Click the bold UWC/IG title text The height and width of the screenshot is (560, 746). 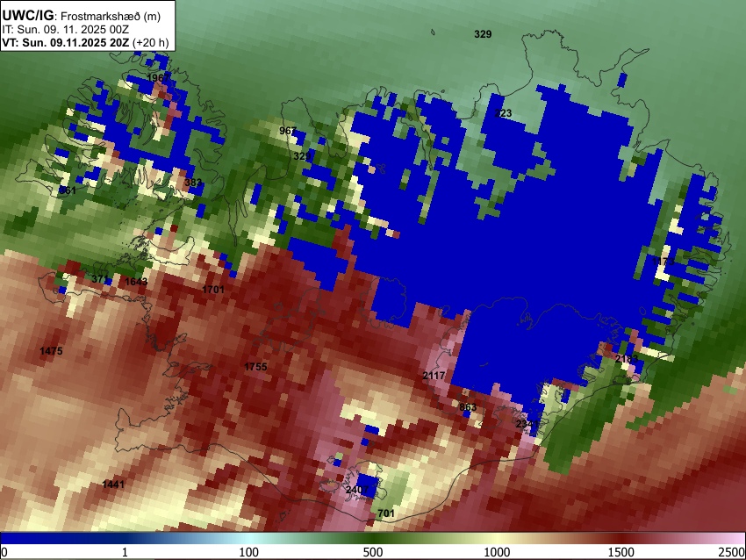[x=27, y=16]
